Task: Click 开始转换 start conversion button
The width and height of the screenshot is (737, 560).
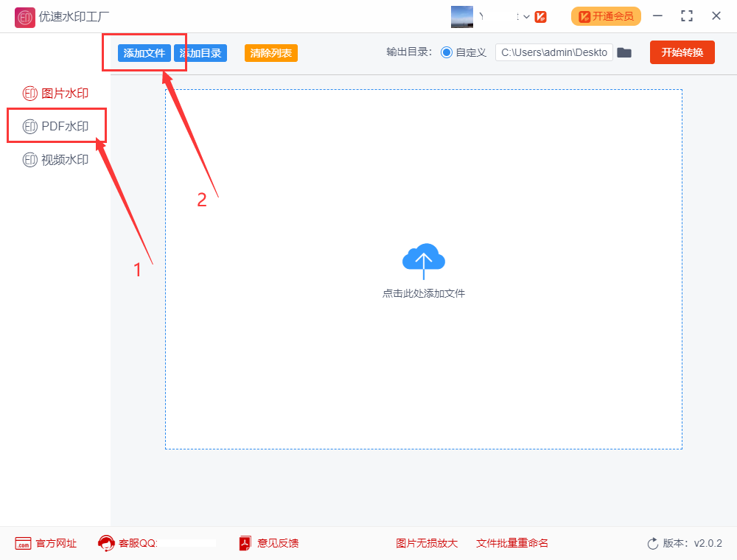Action: (x=682, y=52)
